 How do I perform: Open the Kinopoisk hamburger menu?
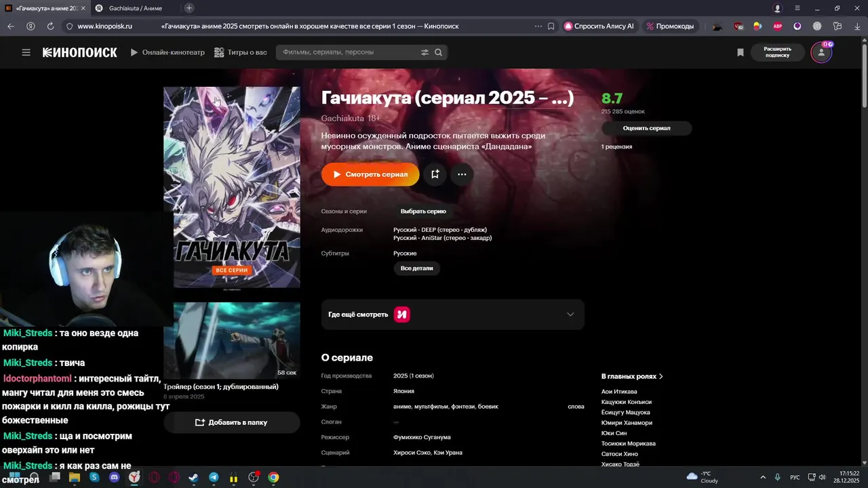coord(26,52)
